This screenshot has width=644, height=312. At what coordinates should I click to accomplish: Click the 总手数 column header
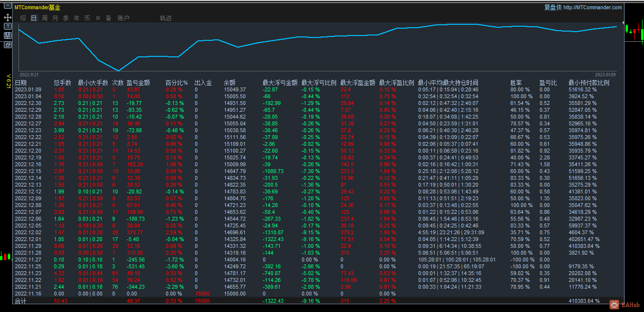click(x=62, y=83)
